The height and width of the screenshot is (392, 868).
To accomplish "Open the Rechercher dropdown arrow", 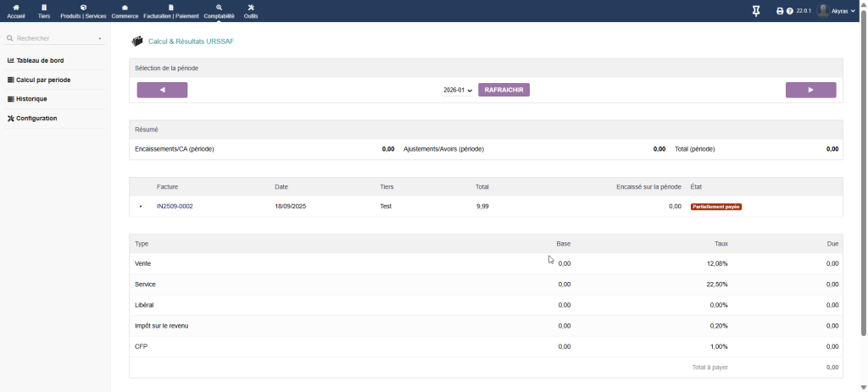I will click(100, 39).
